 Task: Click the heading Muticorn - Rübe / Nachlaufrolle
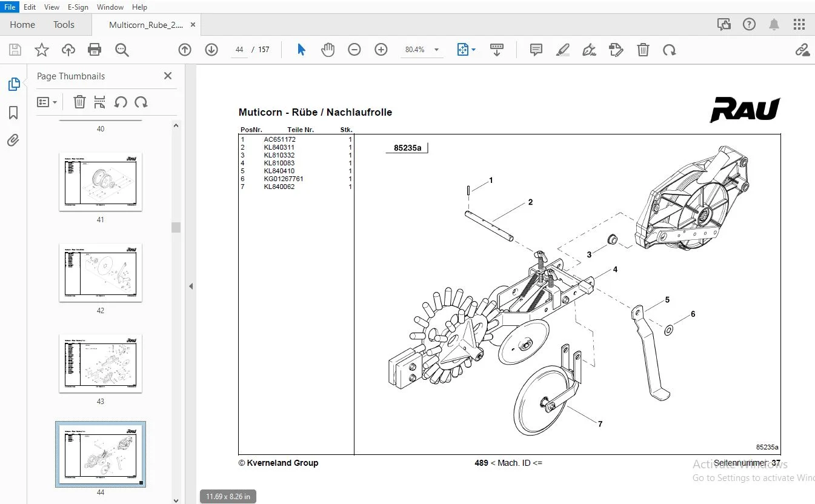315,112
